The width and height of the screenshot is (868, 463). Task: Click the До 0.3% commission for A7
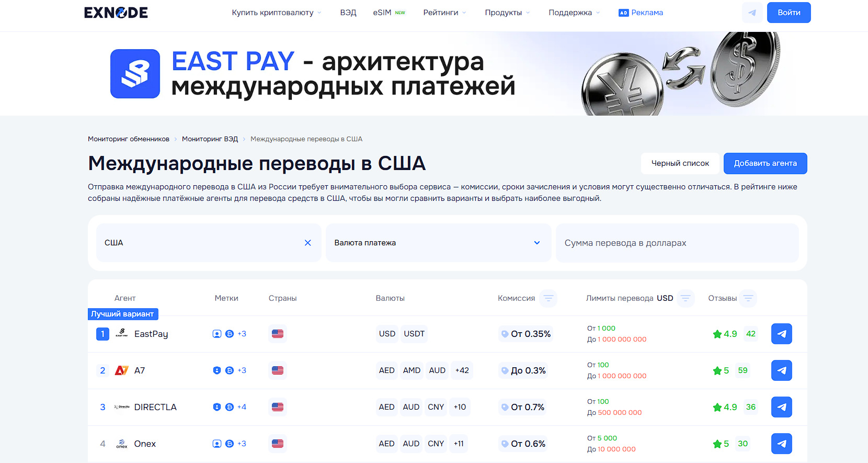523,370
